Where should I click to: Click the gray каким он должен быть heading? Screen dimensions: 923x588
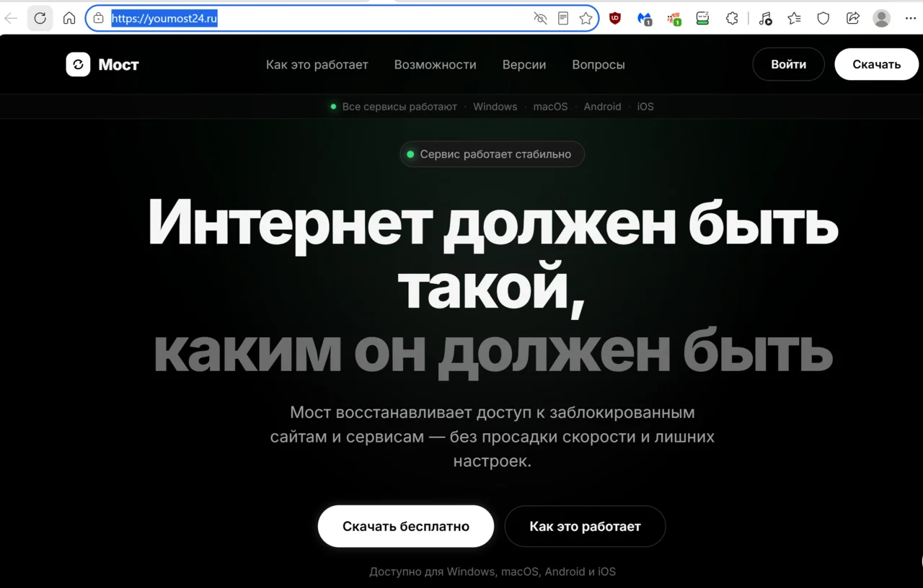[493, 351]
